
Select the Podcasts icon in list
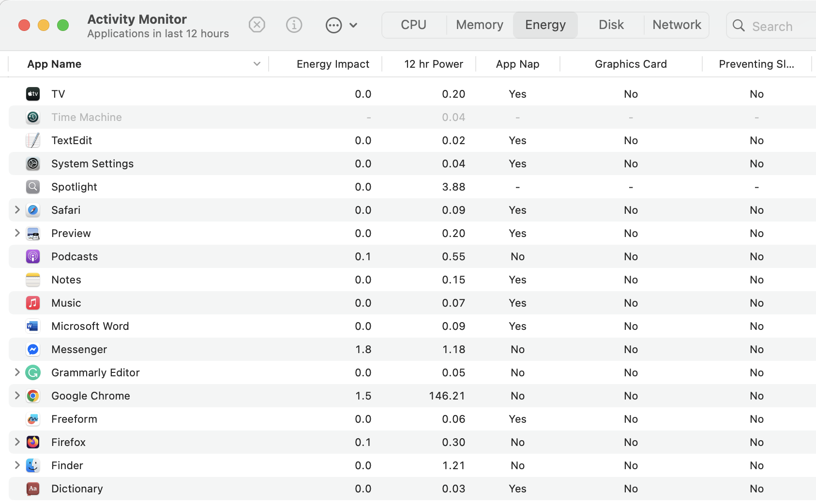pyautogui.click(x=33, y=257)
